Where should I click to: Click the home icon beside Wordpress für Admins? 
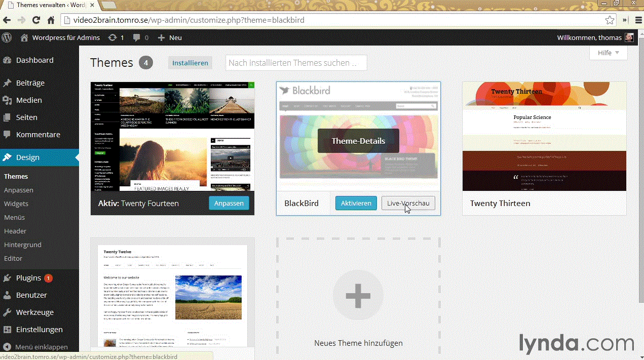(x=24, y=37)
